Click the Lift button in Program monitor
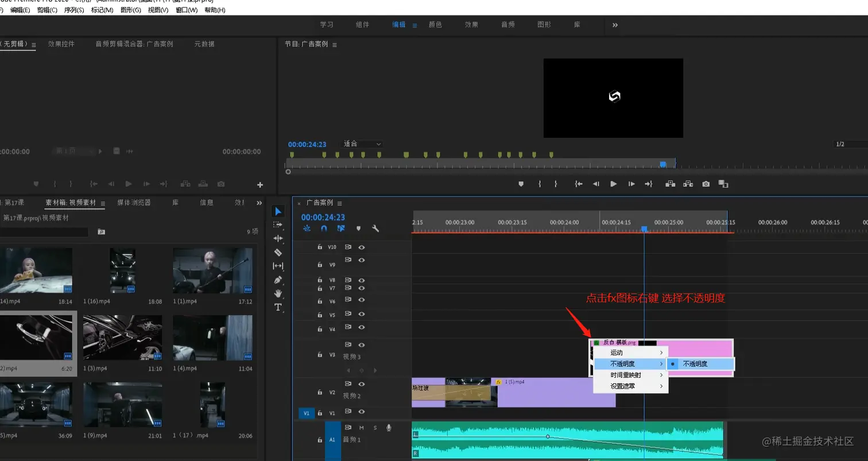Screen dimensions: 868x461 (x=670, y=184)
